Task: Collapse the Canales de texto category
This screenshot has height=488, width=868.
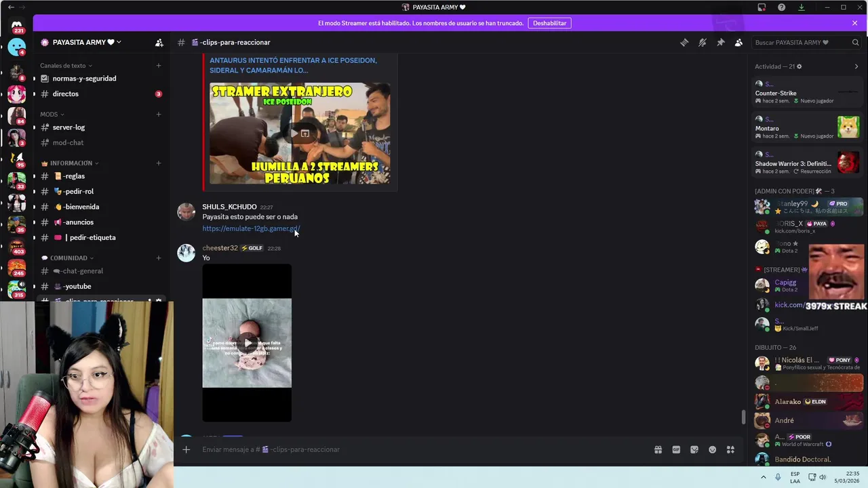Action: point(66,66)
